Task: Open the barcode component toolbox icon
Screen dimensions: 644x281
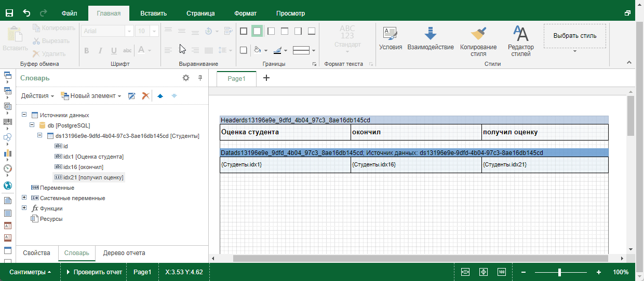Action: [x=8, y=122]
